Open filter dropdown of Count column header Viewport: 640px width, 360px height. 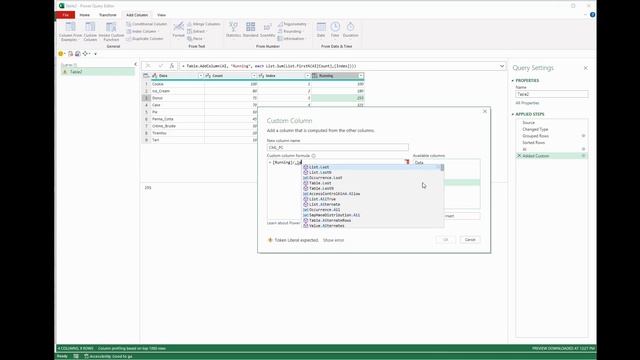pos(254,76)
